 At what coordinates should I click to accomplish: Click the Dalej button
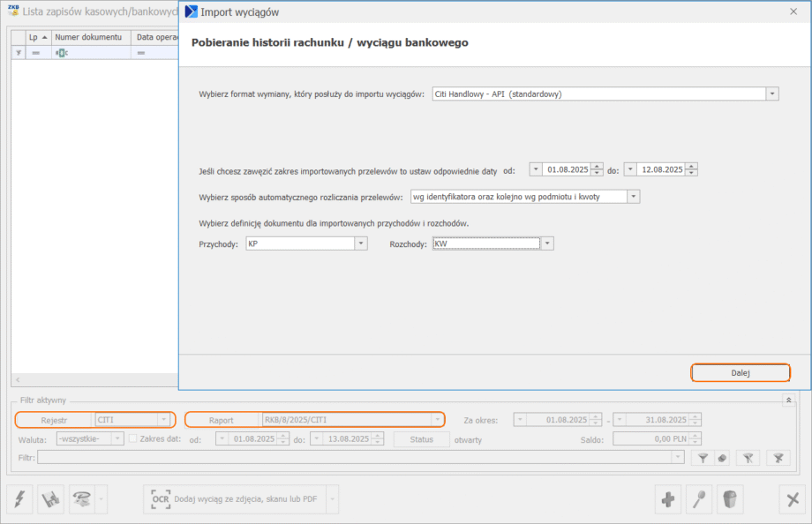pyautogui.click(x=740, y=373)
